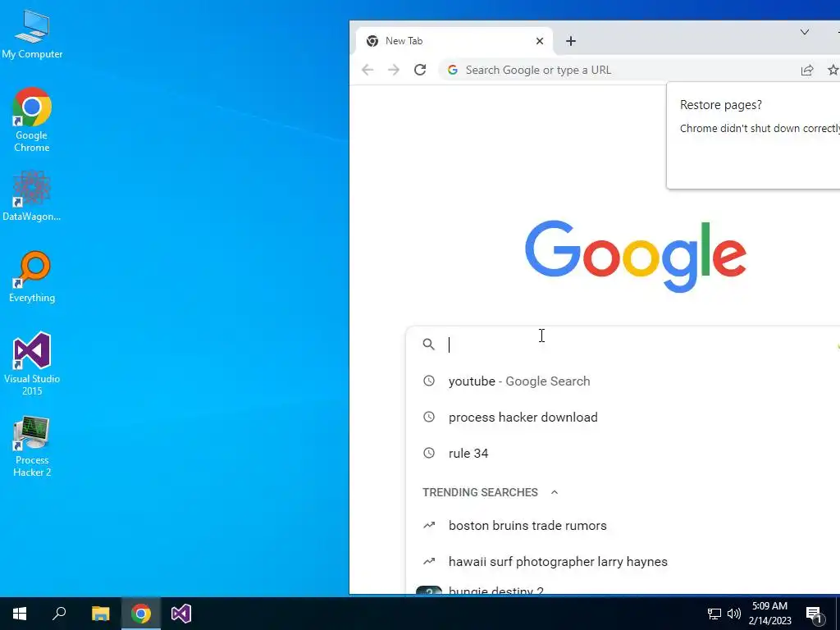Click the Google logo

tap(636, 256)
